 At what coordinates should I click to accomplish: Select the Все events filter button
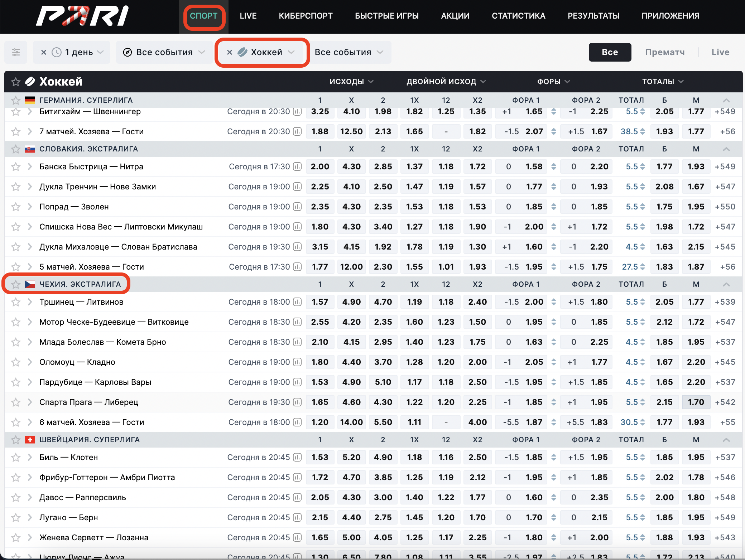tap(610, 52)
